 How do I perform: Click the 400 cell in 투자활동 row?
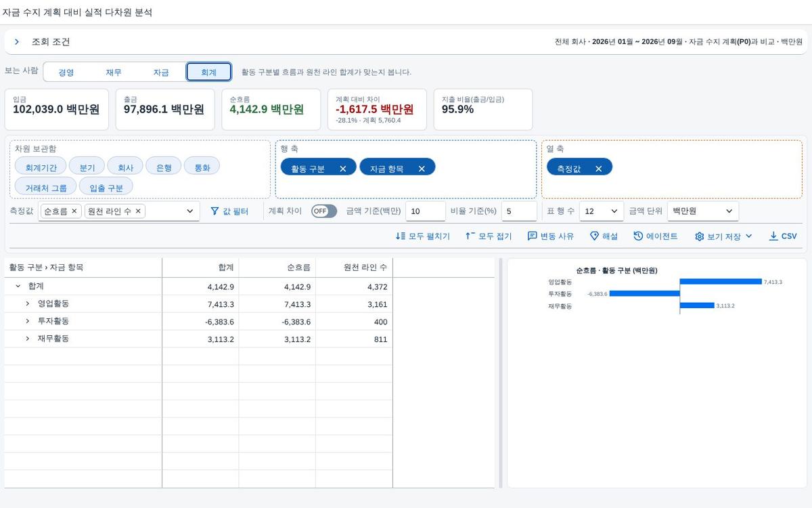click(354, 322)
